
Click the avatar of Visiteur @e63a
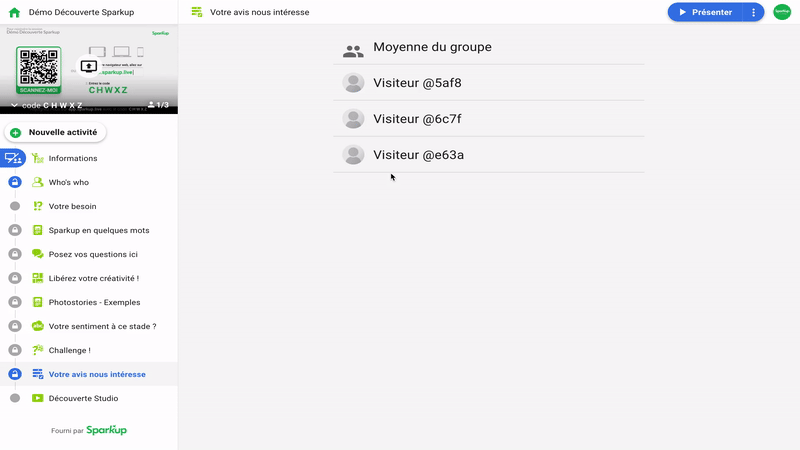pos(353,155)
